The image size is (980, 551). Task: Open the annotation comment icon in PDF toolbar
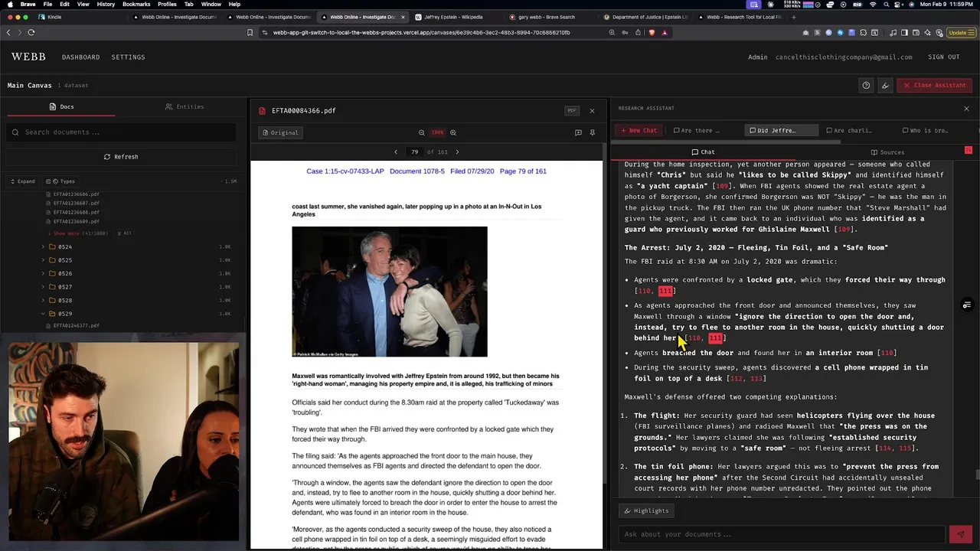tap(578, 132)
